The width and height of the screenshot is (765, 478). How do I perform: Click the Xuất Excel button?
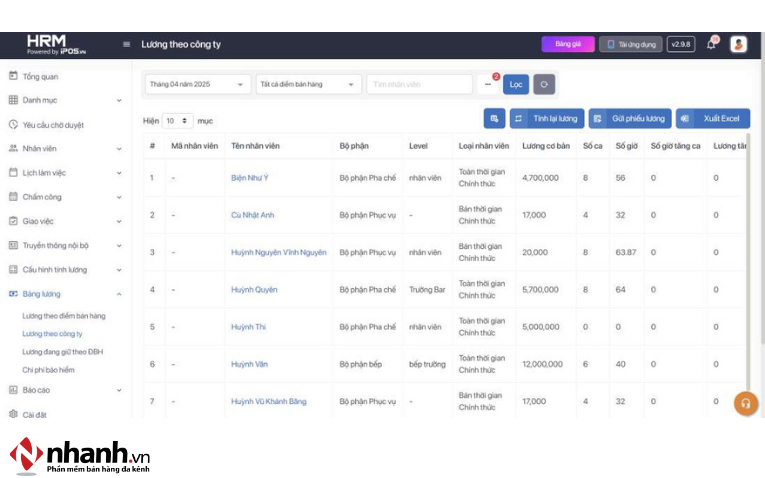click(712, 119)
